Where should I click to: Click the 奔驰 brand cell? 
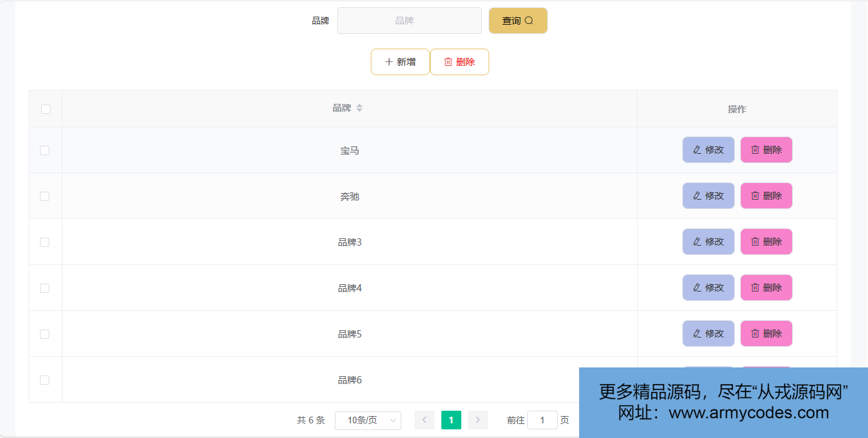[350, 196]
